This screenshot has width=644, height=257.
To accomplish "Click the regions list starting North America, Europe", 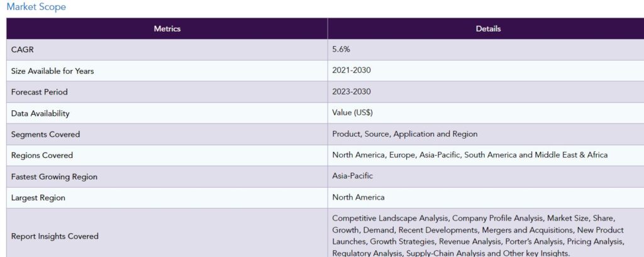I will 470,155.
